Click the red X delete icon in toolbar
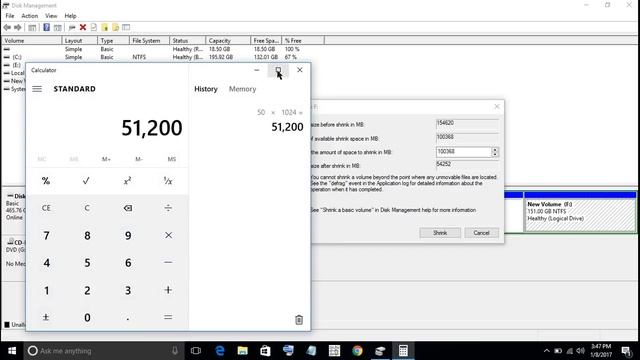 83,27
